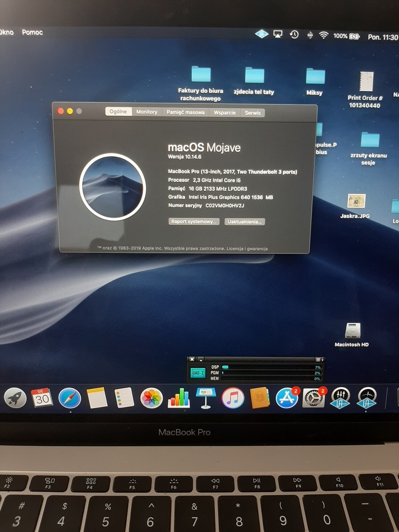The height and width of the screenshot is (532, 399).
Task: Open Calendar showing 30 in the Dock
Action: [42, 397]
